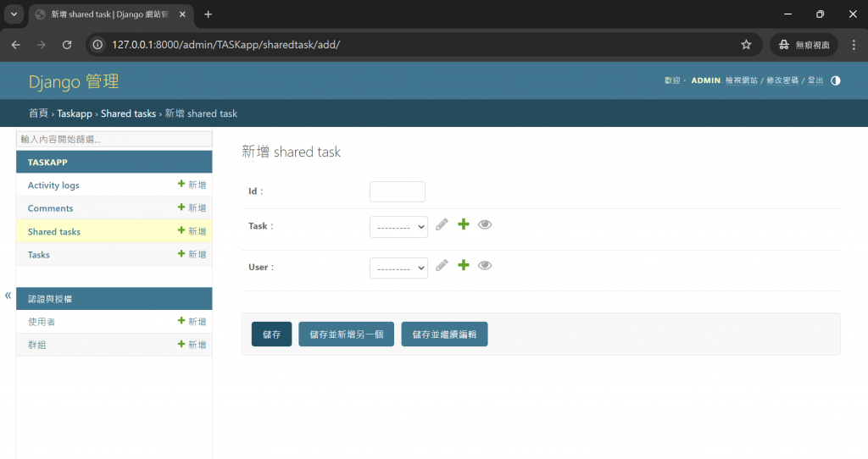Image resolution: width=868 pixels, height=459 pixels.
Task: Add a new User with the green plus
Action: click(464, 265)
